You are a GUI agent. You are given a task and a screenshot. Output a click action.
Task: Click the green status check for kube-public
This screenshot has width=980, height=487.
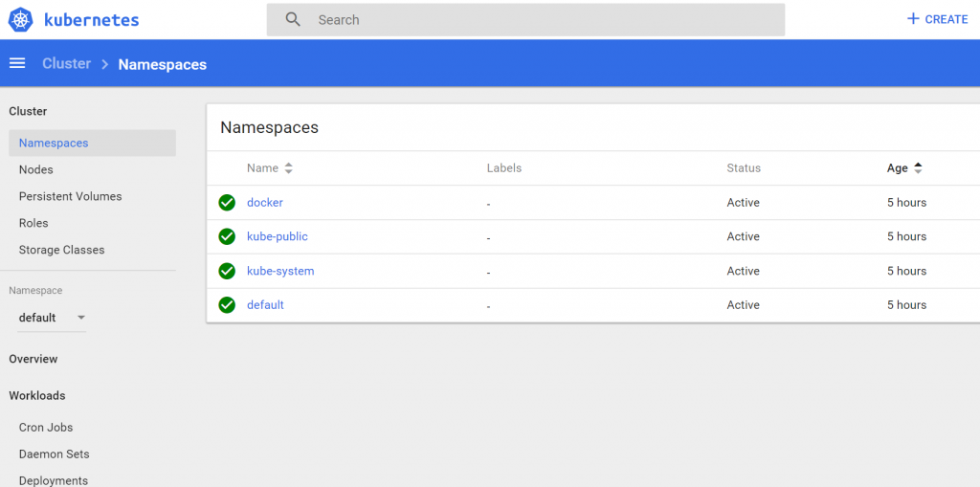[x=227, y=237]
